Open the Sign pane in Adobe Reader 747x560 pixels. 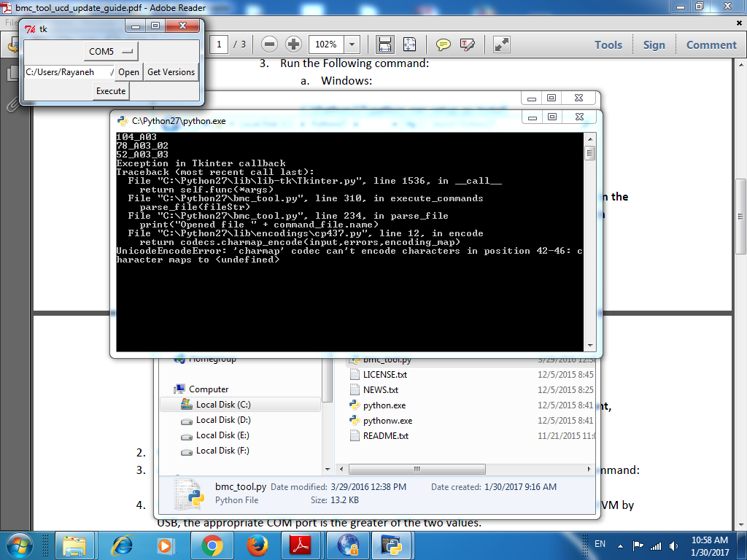point(654,45)
